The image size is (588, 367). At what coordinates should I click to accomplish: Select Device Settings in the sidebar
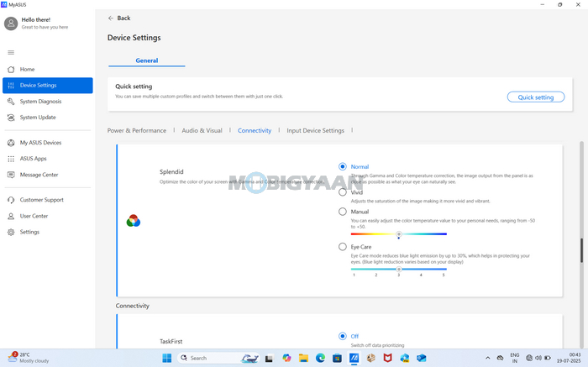click(x=48, y=86)
